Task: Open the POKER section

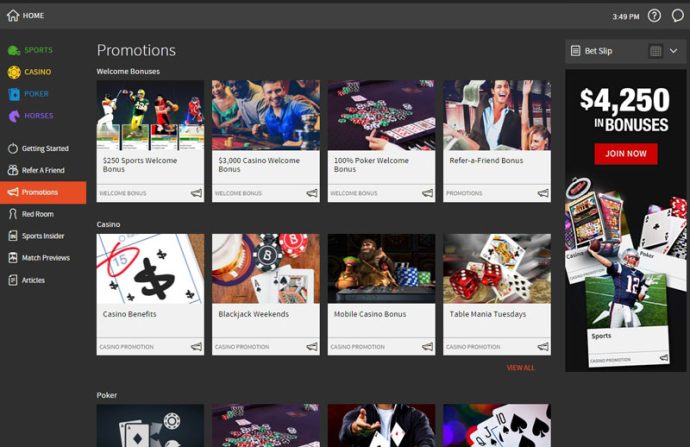Action: pyautogui.click(x=37, y=94)
